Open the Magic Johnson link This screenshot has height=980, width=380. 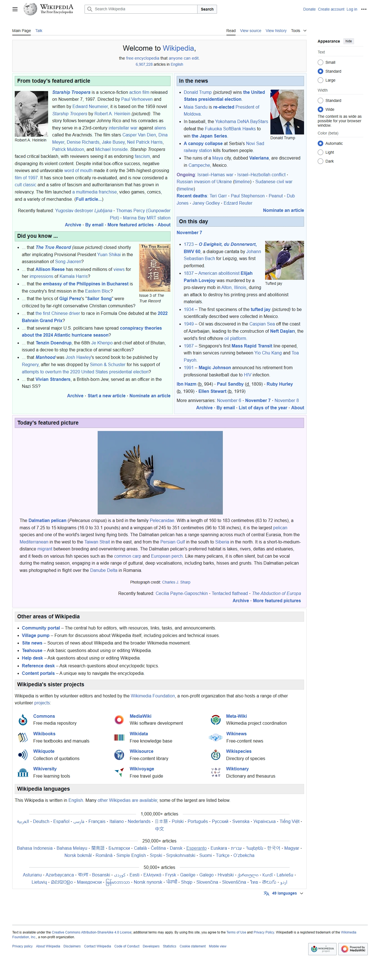(x=215, y=367)
